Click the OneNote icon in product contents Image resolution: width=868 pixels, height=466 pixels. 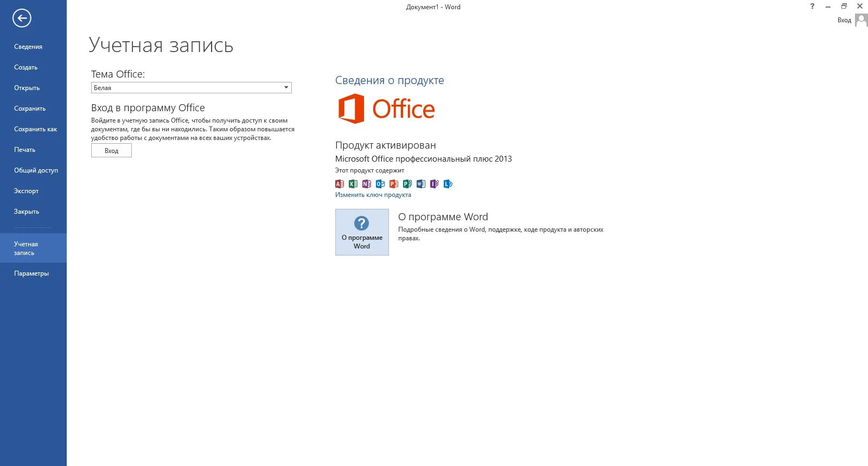367,184
